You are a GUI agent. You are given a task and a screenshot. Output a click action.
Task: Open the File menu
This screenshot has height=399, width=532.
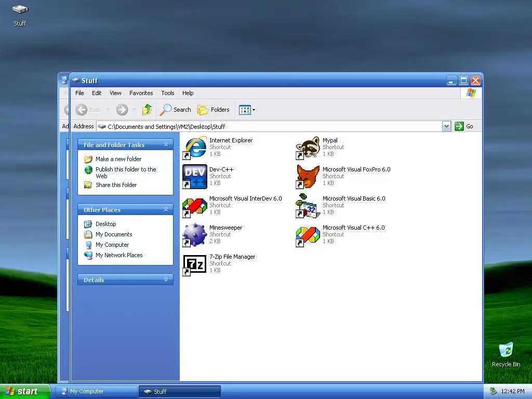[79, 93]
